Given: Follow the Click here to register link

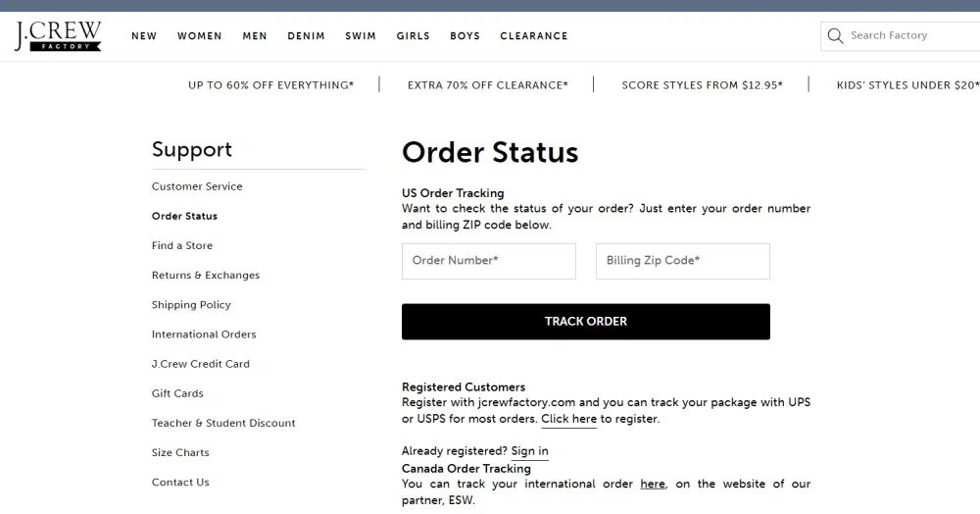Looking at the screenshot, I should [568, 419].
